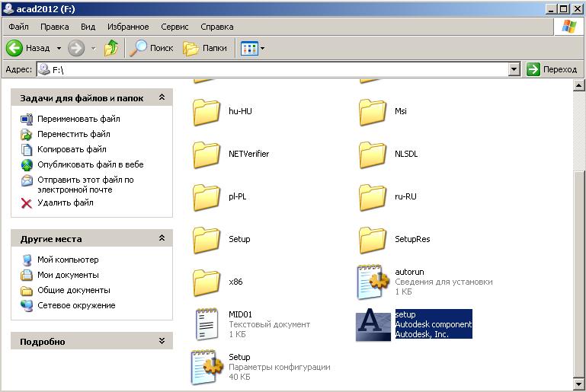This screenshot has height=392, width=586.
Task: Select the ru-RU folder icon
Action: [x=372, y=197]
